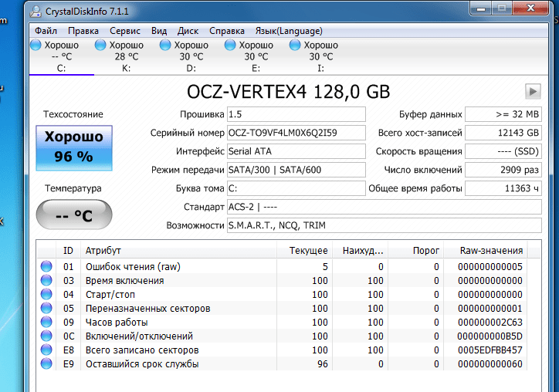
Task: Click status orb for drive K:
Action: pyautogui.click(x=100, y=46)
